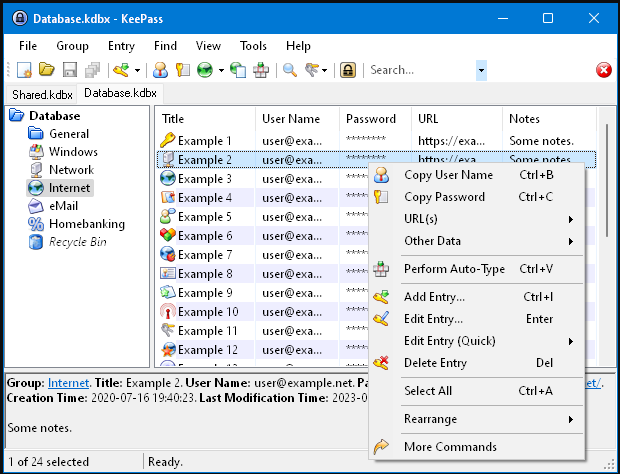The height and width of the screenshot is (474, 620).
Task: Choose Perform Auto-Type in context menu
Action: coord(476,269)
